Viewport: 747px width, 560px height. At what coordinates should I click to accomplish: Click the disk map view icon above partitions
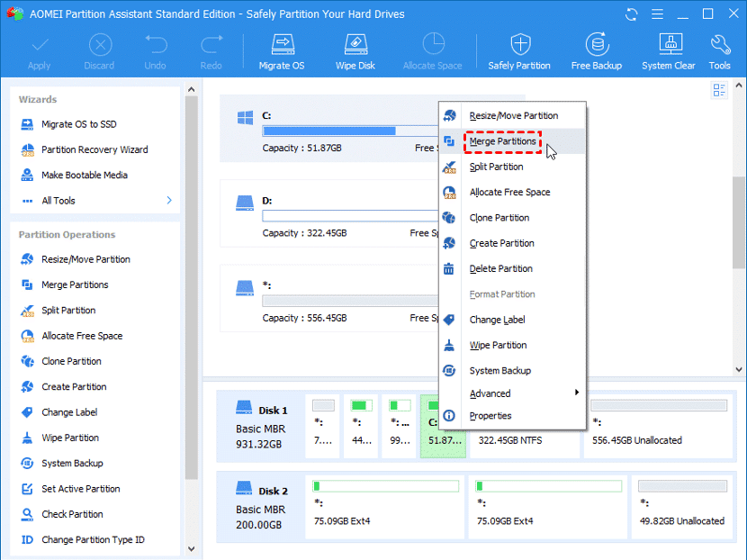point(718,90)
